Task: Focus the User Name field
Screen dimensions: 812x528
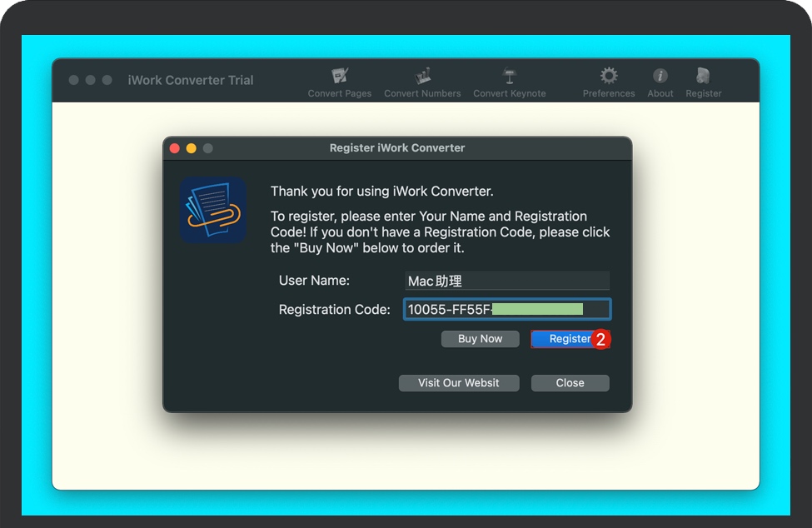Action: [x=506, y=281]
